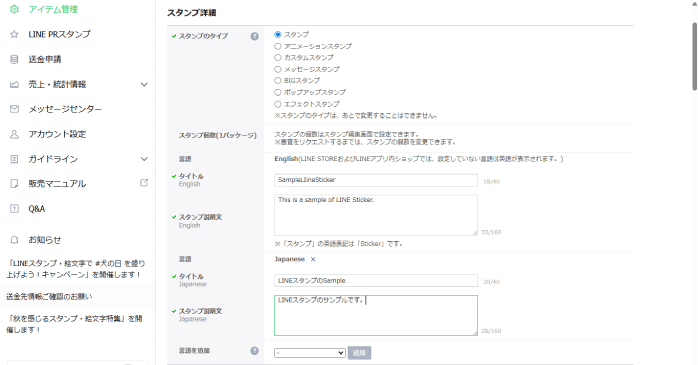Click the document icon beside ガイドライン
698x365 pixels.
pos(14,159)
